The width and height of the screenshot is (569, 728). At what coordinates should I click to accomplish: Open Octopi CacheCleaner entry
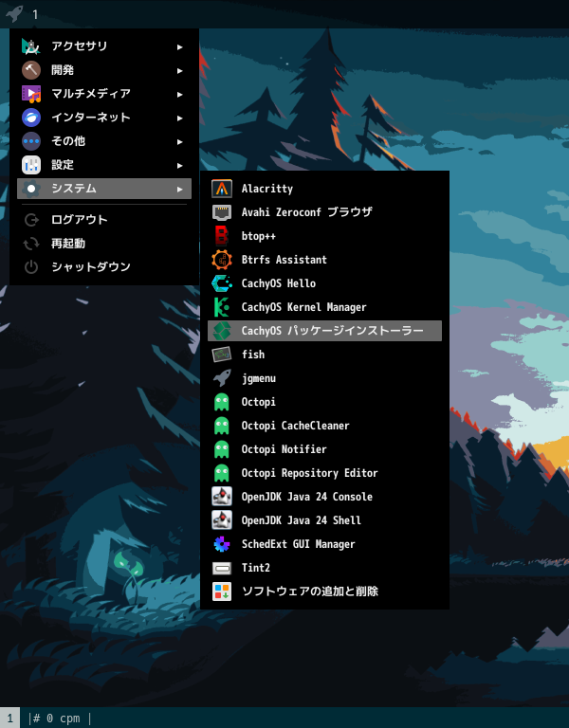tap(324, 426)
